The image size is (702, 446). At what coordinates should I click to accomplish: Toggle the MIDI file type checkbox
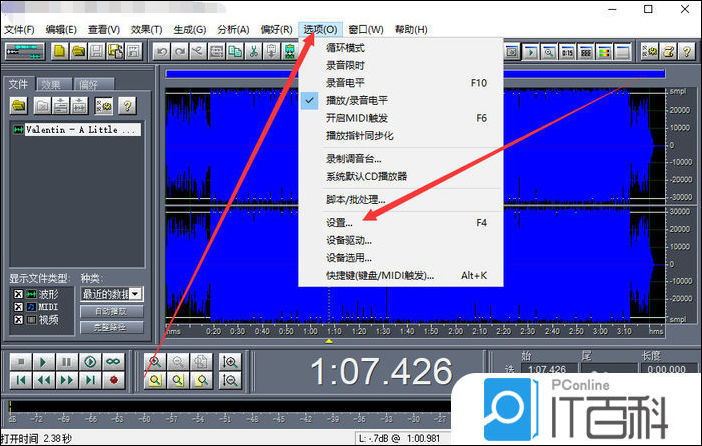point(18,307)
